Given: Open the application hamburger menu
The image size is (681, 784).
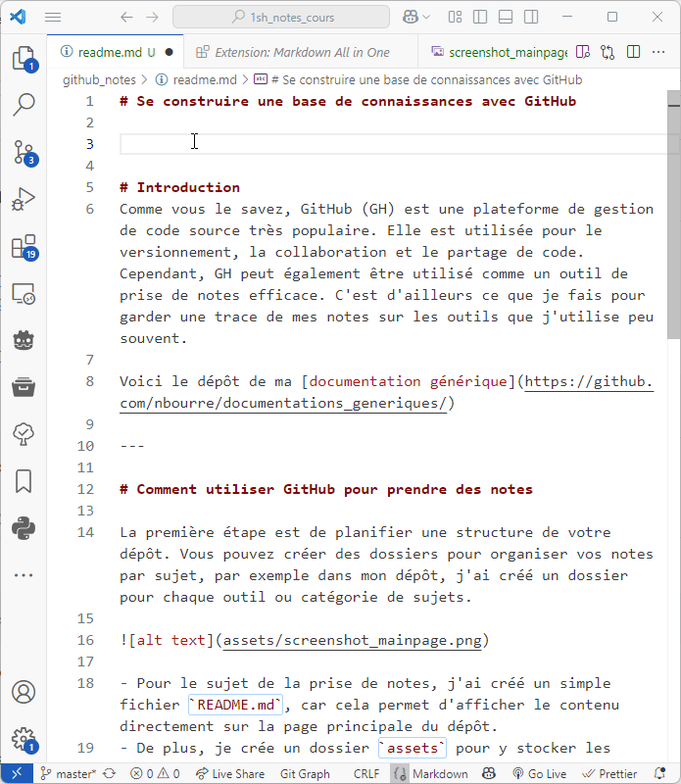Looking at the screenshot, I should click(53, 17).
